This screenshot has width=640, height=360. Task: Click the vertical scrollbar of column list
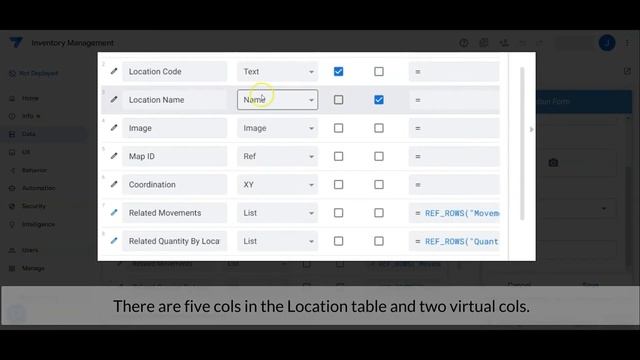coord(522,144)
